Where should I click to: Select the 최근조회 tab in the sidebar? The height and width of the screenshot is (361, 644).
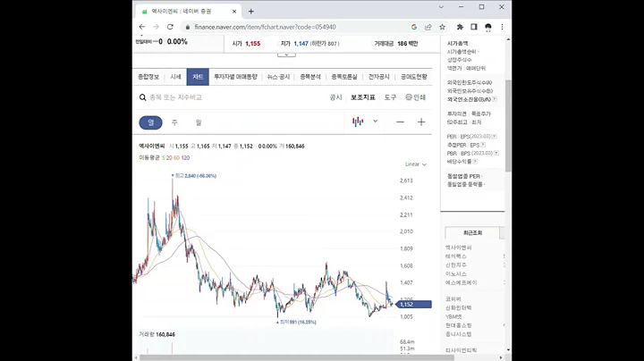(x=472, y=232)
